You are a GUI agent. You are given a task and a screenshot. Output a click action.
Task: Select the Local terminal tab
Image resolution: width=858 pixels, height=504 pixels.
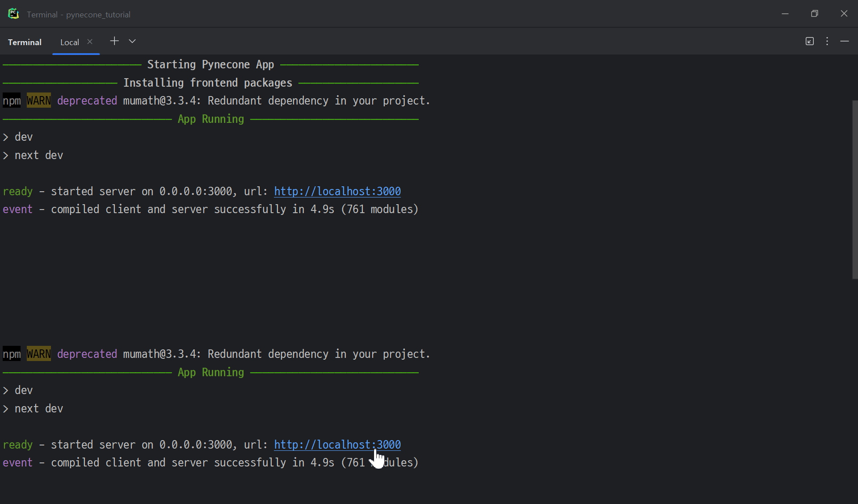tap(70, 42)
